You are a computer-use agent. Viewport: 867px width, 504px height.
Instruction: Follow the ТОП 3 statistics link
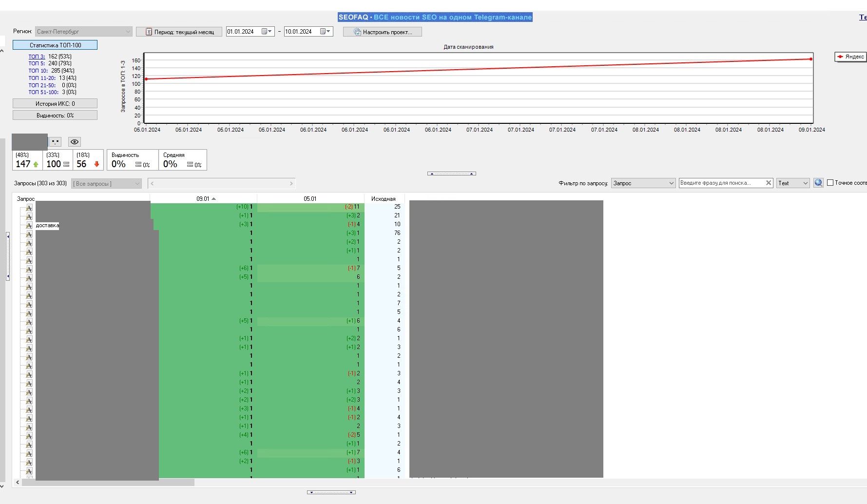pos(37,57)
